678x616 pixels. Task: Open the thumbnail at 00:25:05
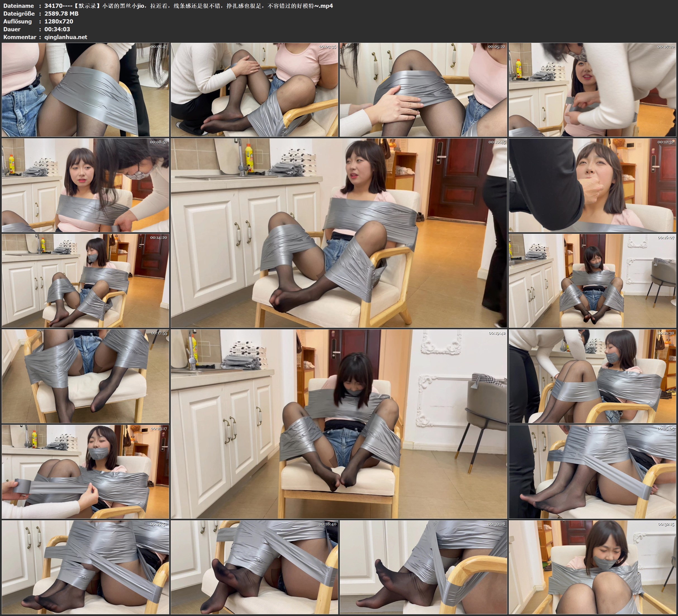click(592, 471)
